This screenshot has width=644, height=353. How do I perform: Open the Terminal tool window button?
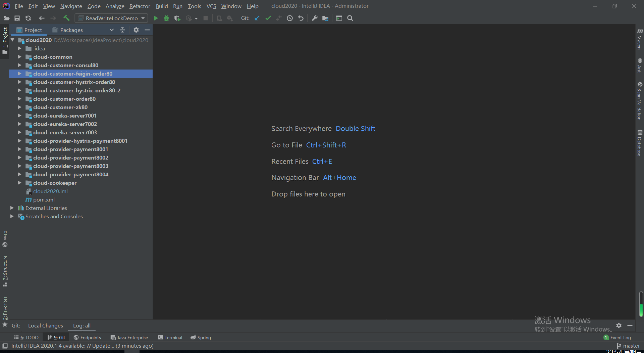pos(170,338)
